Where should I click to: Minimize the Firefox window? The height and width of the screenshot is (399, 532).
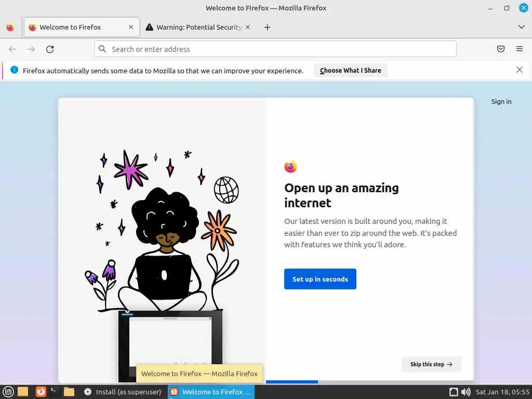click(490, 8)
